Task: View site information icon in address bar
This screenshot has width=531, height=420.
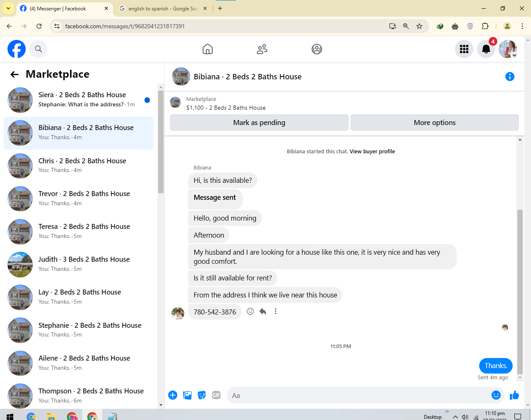Action: click(57, 26)
